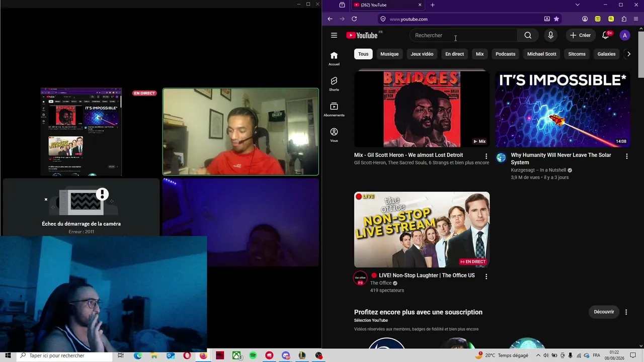Select the Musique filter chip
Screen dimensions: 644x362
point(389,54)
